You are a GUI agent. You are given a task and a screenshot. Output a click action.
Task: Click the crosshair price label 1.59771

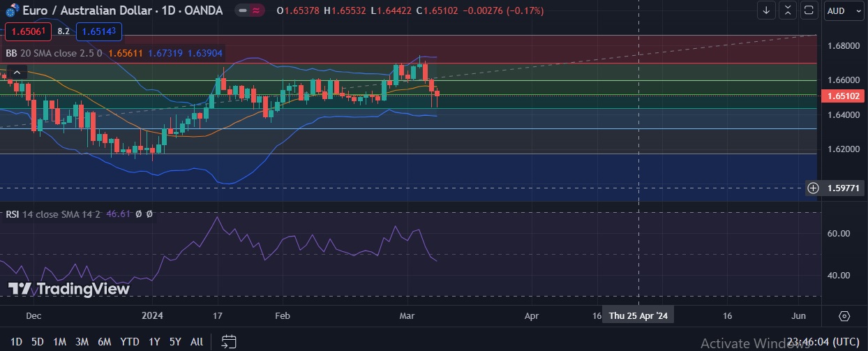coord(843,188)
